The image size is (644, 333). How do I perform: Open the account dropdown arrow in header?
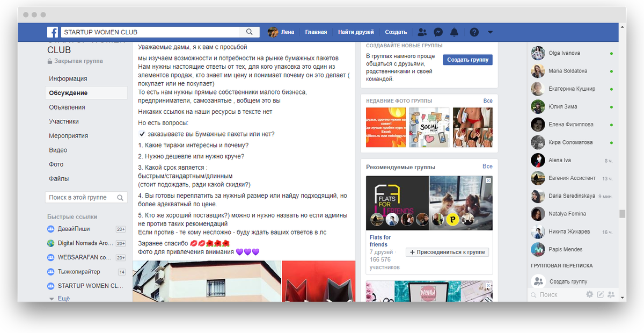pyautogui.click(x=490, y=32)
